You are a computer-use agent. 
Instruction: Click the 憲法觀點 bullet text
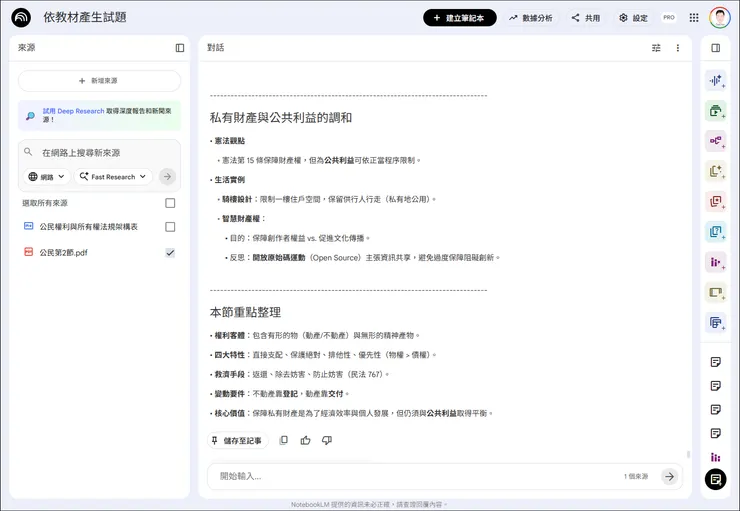[229, 141]
